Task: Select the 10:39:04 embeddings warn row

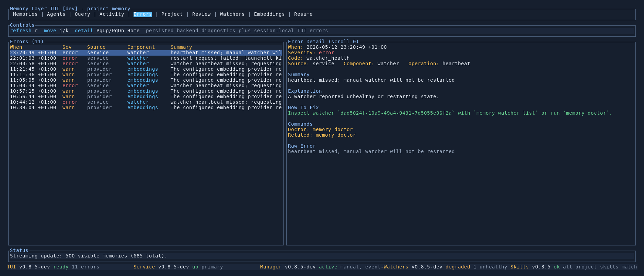Action: (x=146, y=107)
